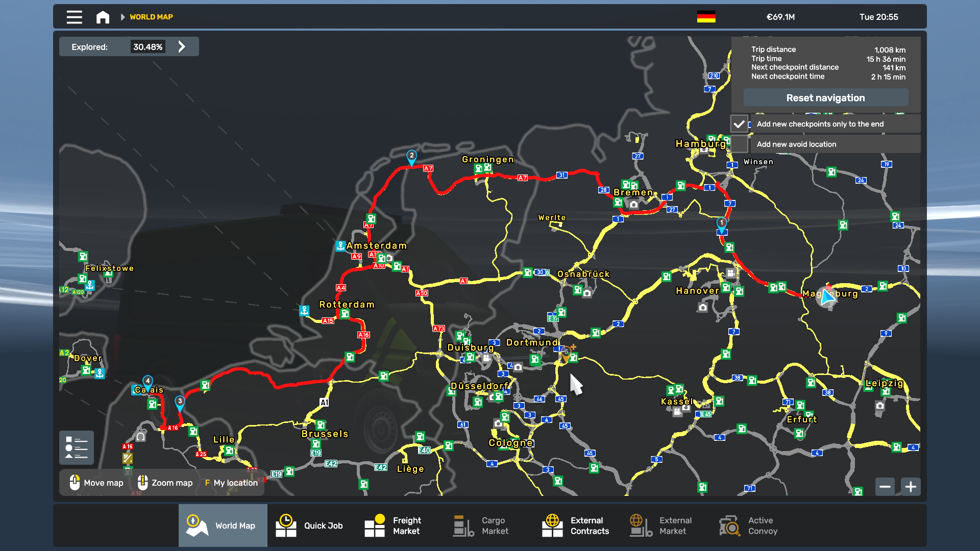Screen dimensions: 980x551
Task: Click the WORLD MAP breadcrumb arrow
Action: pyautogui.click(x=122, y=17)
